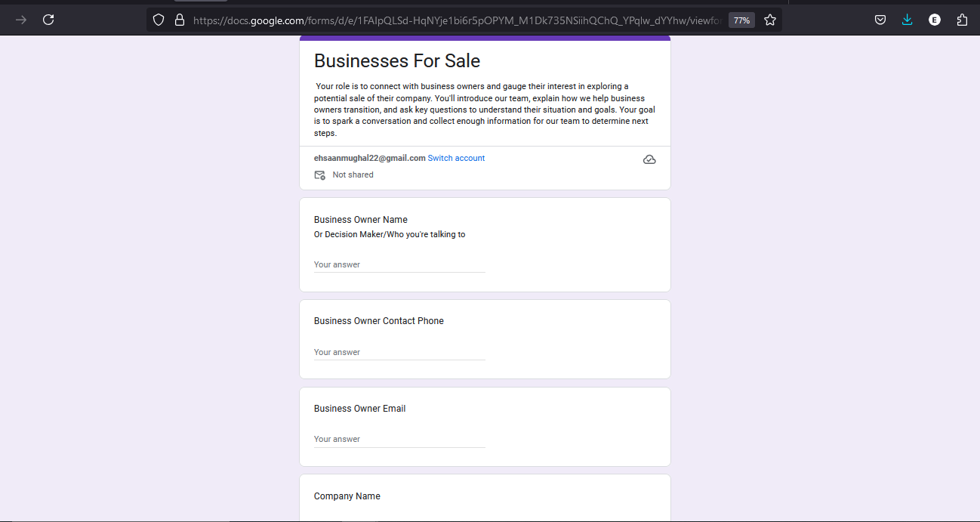This screenshot has height=522, width=980.
Task: Click the Not shared envelope icon
Action: (319, 175)
